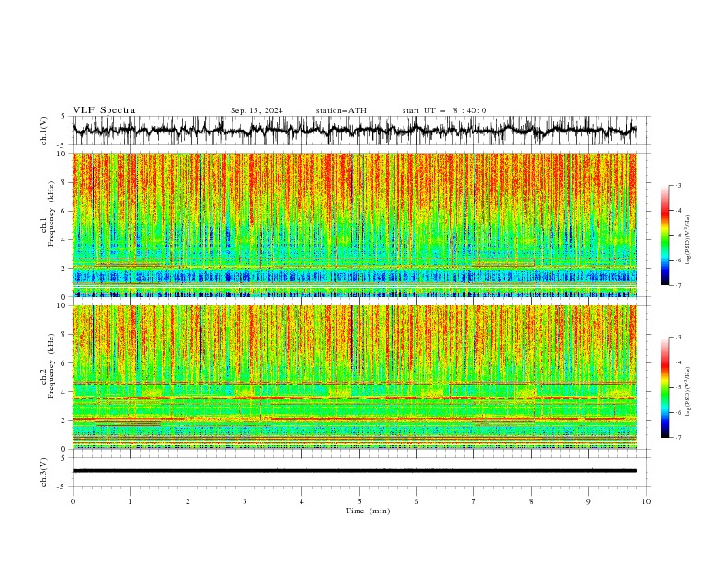Click the 'Time (min)' axis label
Image resolution: width=728 pixels, height=563 pixels.
[368, 511]
